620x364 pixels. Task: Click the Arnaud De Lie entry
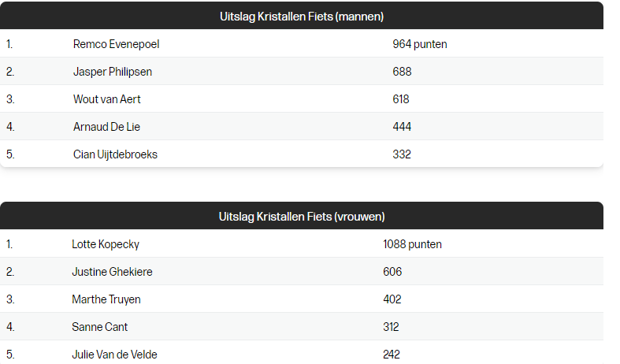106,127
